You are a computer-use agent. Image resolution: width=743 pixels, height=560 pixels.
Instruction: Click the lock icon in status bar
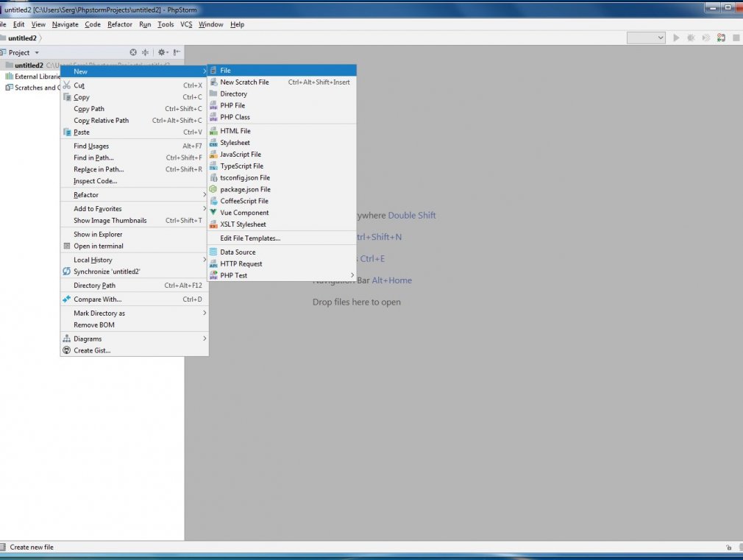pyautogui.click(x=729, y=547)
